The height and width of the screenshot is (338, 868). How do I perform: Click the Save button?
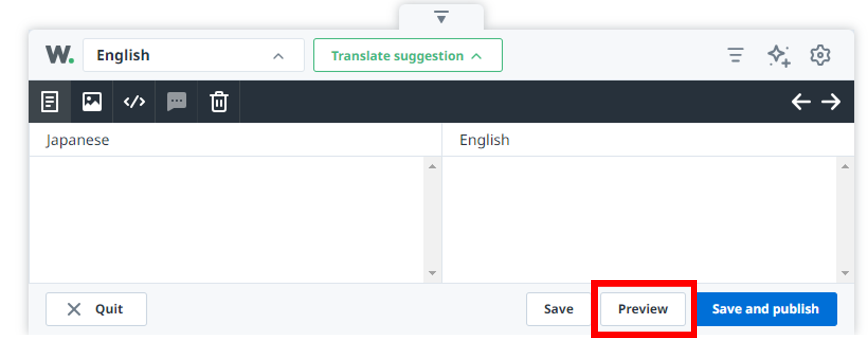[558, 309]
